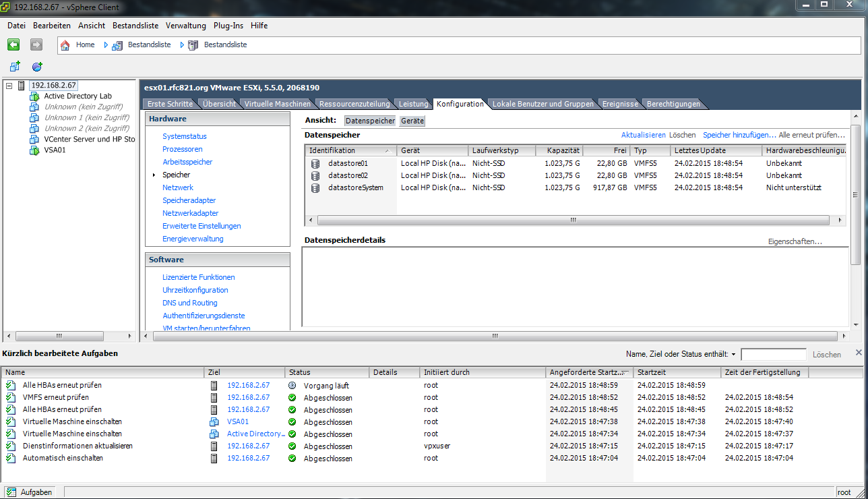
Task: Click the new virtual machine toolbar icon
Action: (x=15, y=66)
